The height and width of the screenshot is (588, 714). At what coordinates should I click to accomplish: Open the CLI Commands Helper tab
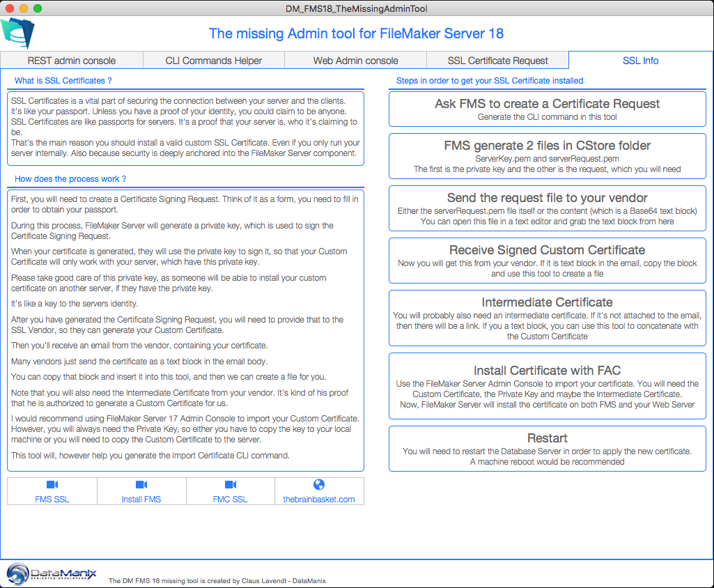click(214, 61)
